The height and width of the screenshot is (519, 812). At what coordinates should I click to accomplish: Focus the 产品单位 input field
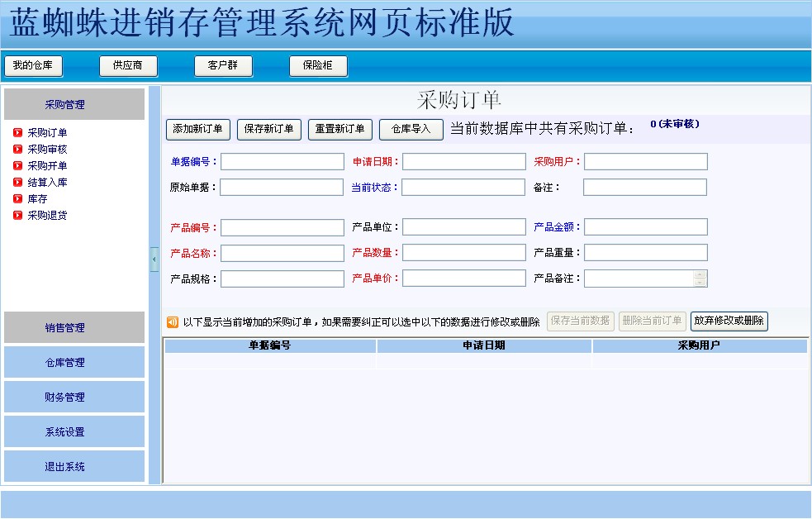(x=464, y=227)
